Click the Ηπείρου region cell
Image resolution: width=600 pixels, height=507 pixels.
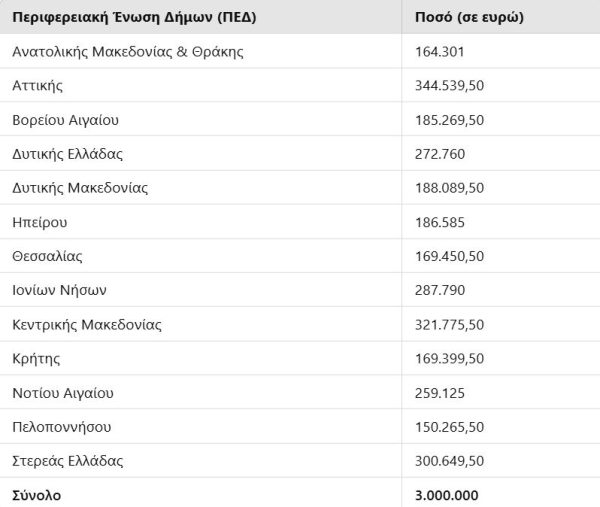40,222
